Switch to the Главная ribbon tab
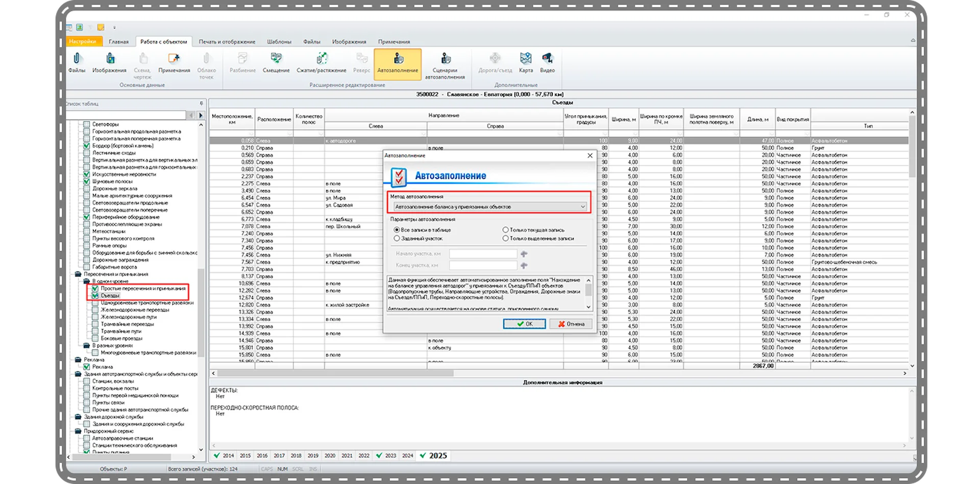Screen dimensions: 980x484 [x=118, y=42]
